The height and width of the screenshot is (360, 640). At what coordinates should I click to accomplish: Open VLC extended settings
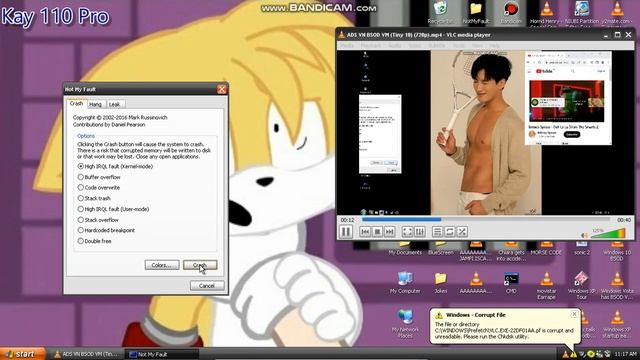(420, 232)
